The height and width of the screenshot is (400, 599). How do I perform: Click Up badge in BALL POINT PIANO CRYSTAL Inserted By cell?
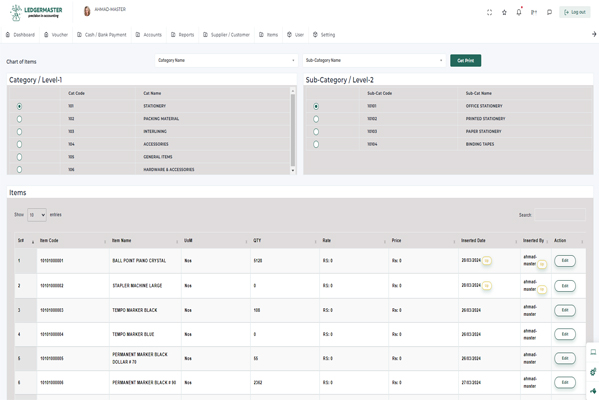(x=542, y=264)
